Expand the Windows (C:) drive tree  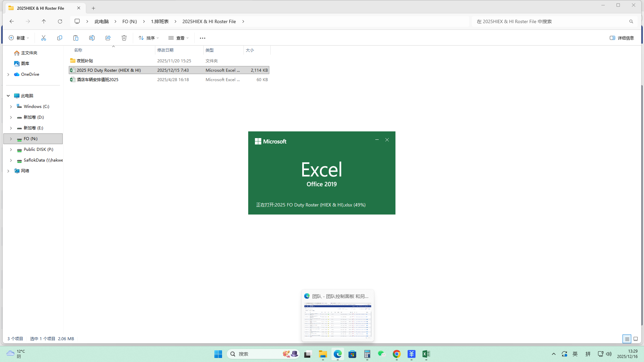point(11,107)
